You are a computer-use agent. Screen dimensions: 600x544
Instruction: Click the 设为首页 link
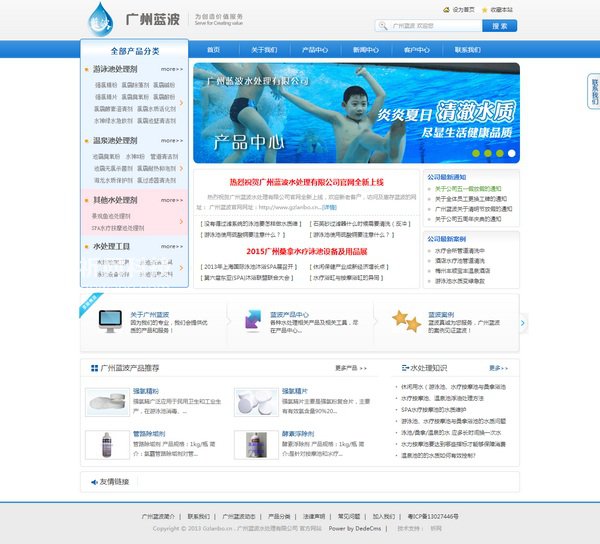point(463,10)
